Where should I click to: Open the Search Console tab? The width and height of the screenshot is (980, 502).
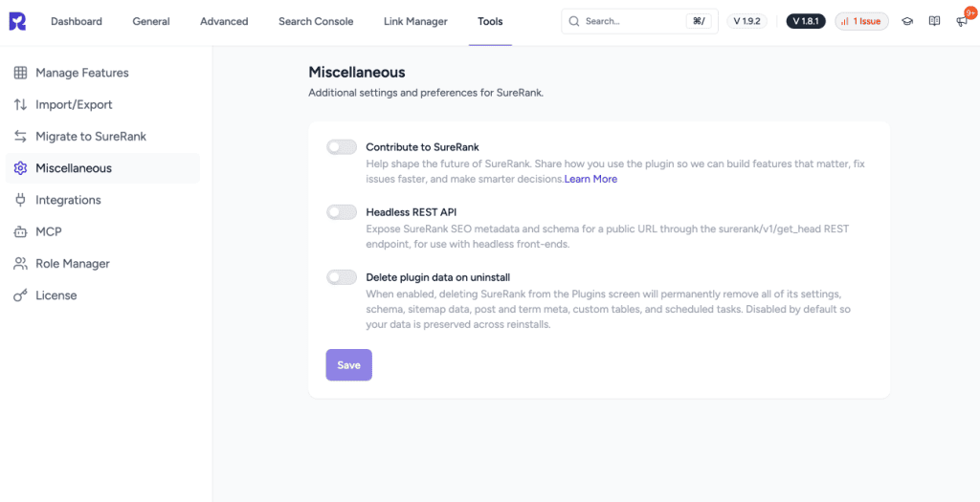pyautogui.click(x=316, y=21)
